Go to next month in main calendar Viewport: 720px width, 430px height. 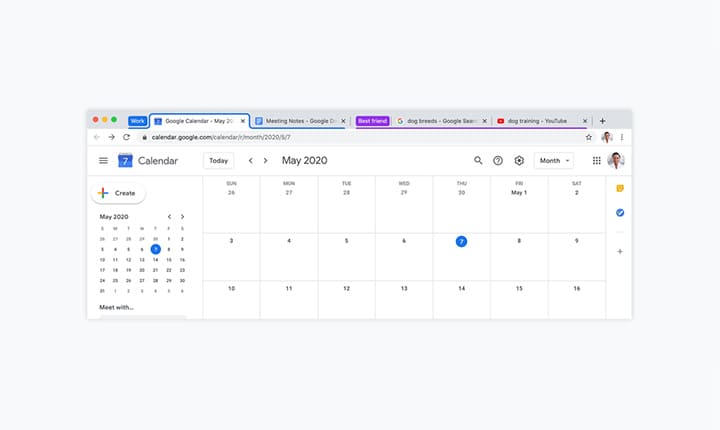(x=265, y=160)
